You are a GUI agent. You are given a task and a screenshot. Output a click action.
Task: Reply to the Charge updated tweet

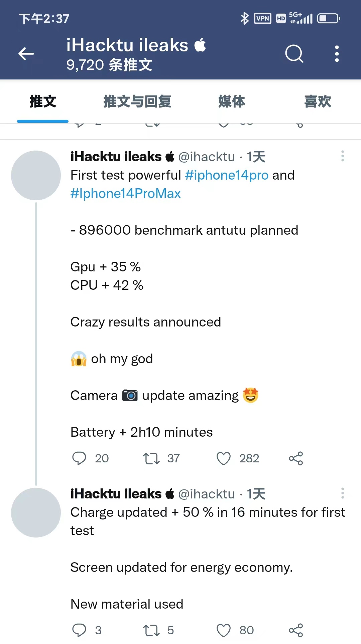pos(79,630)
